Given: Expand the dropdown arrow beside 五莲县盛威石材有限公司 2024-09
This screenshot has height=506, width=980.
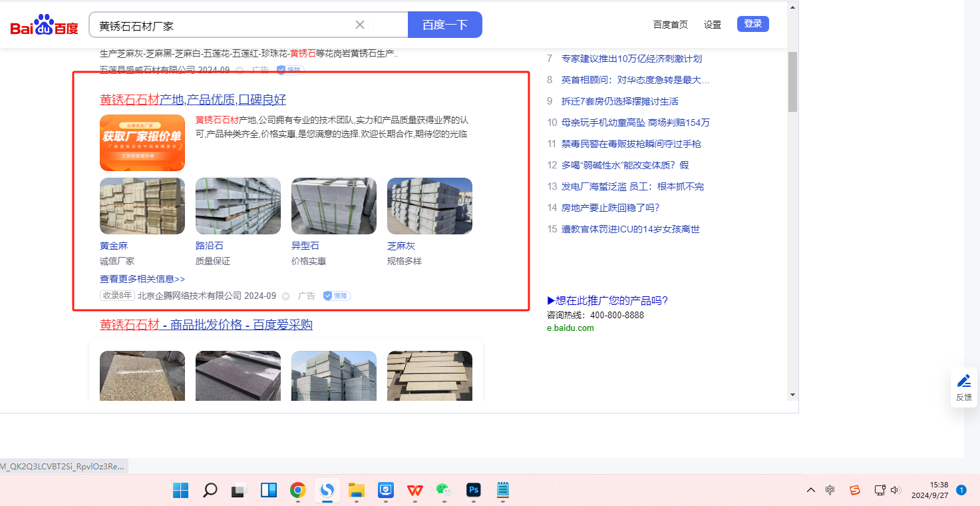Looking at the screenshot, I should [x=240, y=70].
